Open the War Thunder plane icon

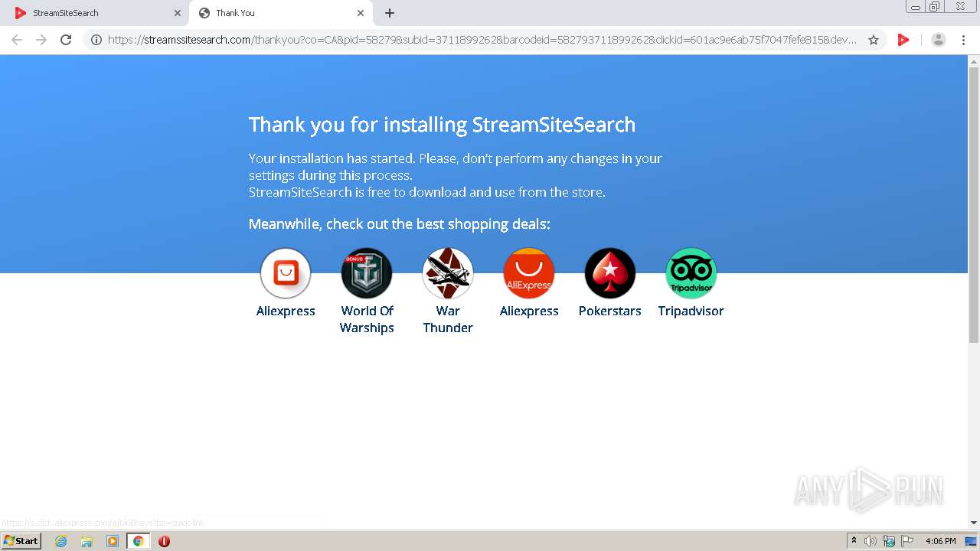coord(448,273)
